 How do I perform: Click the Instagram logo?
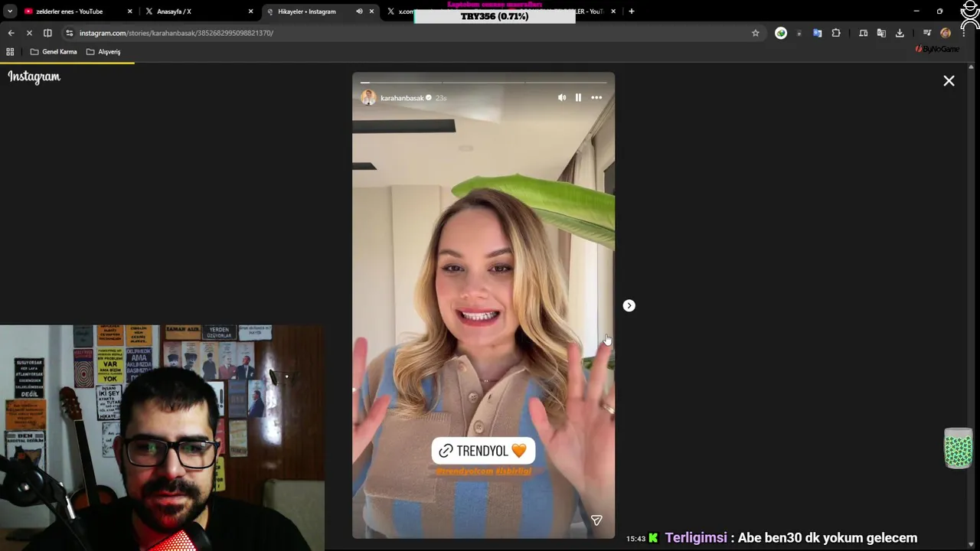(34, 77)
